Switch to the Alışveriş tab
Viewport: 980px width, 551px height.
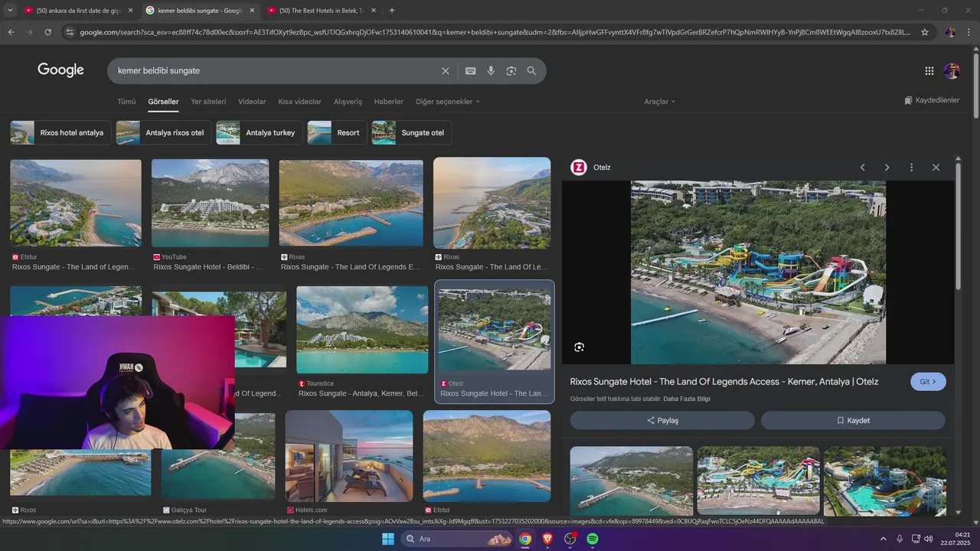tap(348, 101)
